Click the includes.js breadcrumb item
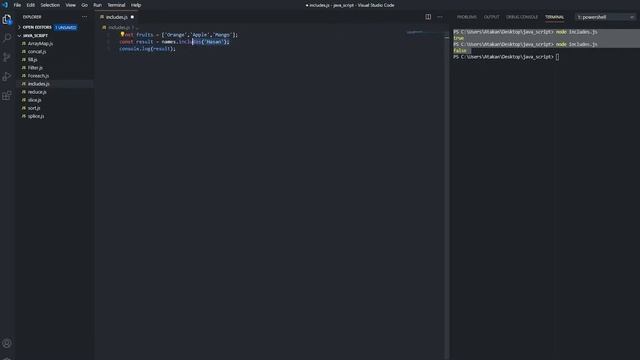The height and width of the screenshot is (360, 640). (x=119, y=27)
